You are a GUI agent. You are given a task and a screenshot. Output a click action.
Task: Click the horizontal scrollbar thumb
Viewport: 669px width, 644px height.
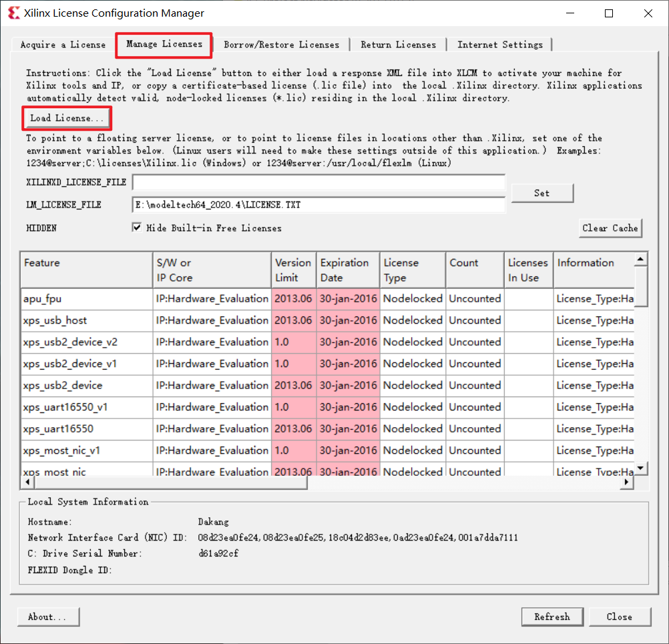[171, 482]
